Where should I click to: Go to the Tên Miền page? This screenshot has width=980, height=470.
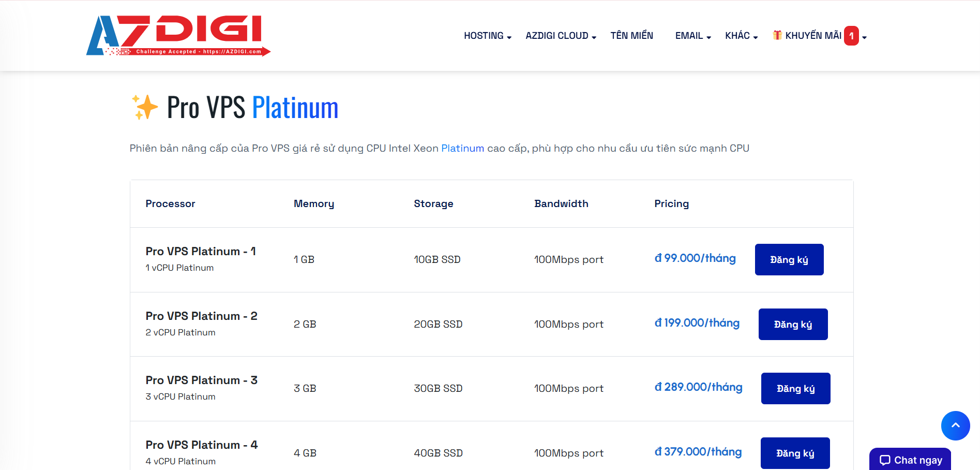tap(631, 36)
